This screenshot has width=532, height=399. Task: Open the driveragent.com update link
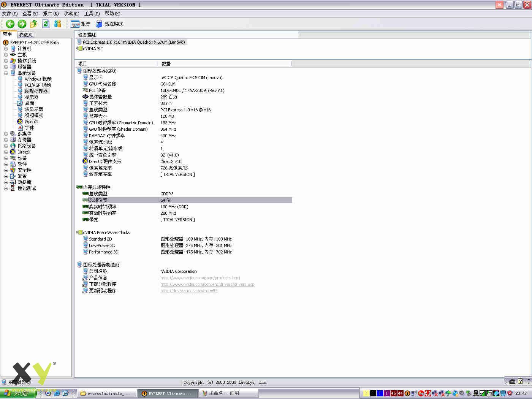tap(189, 291)
